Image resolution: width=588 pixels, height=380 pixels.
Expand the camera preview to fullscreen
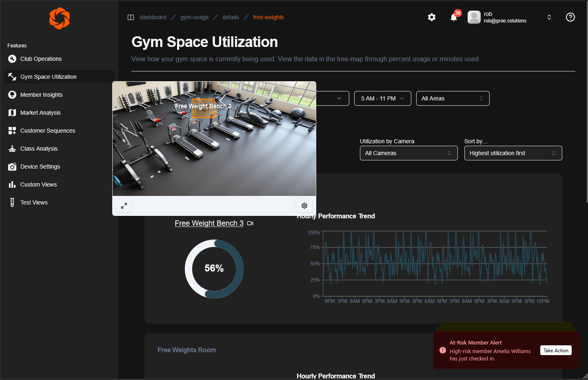click(124, 206)
